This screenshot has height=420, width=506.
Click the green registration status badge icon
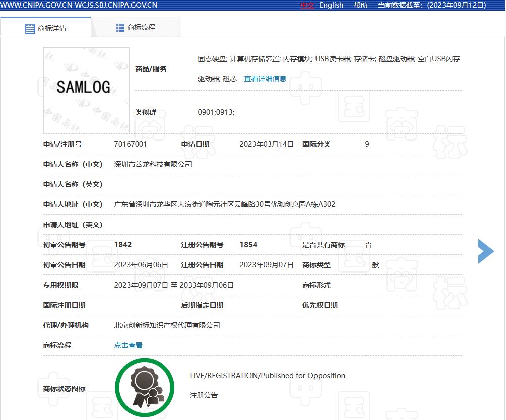tap(145, 386)
